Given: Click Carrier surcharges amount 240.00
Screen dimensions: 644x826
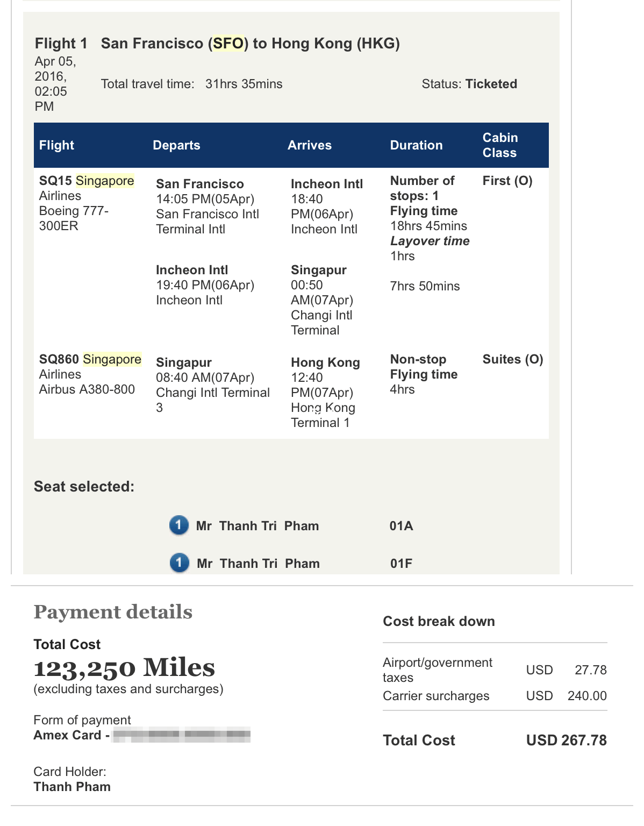Looking at the screenshot, I should (587, 696).
